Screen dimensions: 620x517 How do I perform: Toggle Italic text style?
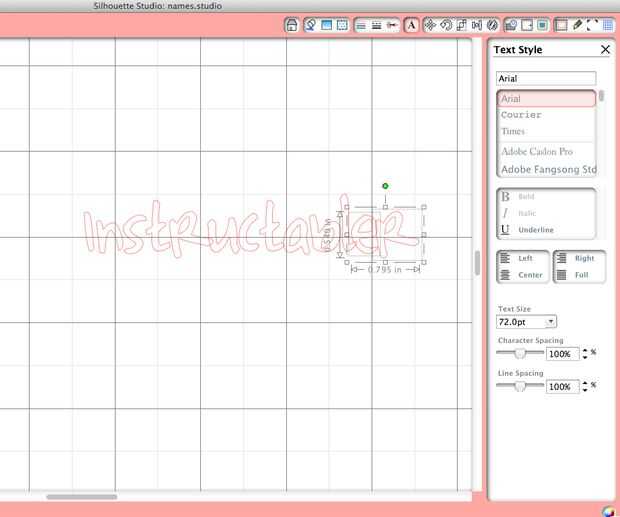coord(546,213)
